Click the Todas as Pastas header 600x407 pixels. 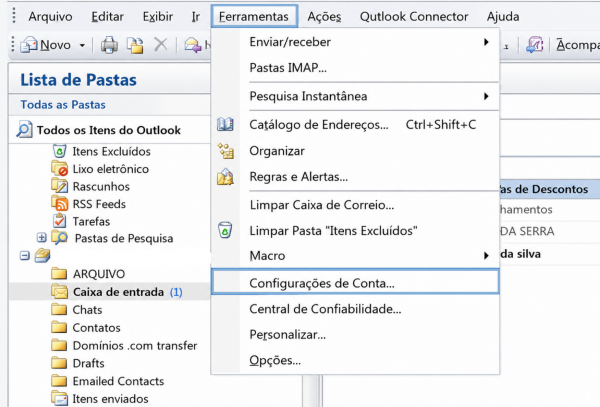click(x=63, y=104)
